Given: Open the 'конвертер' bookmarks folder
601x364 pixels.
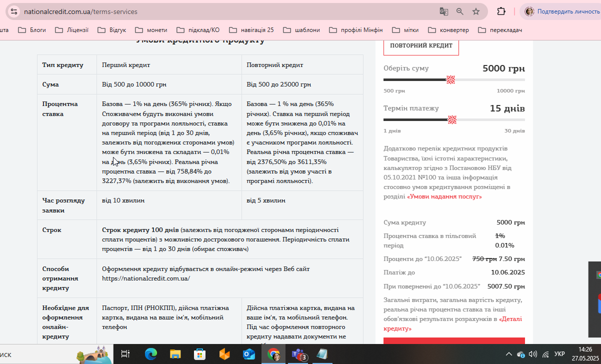Looking at the screenshot, I should click(x=448, y=30).
